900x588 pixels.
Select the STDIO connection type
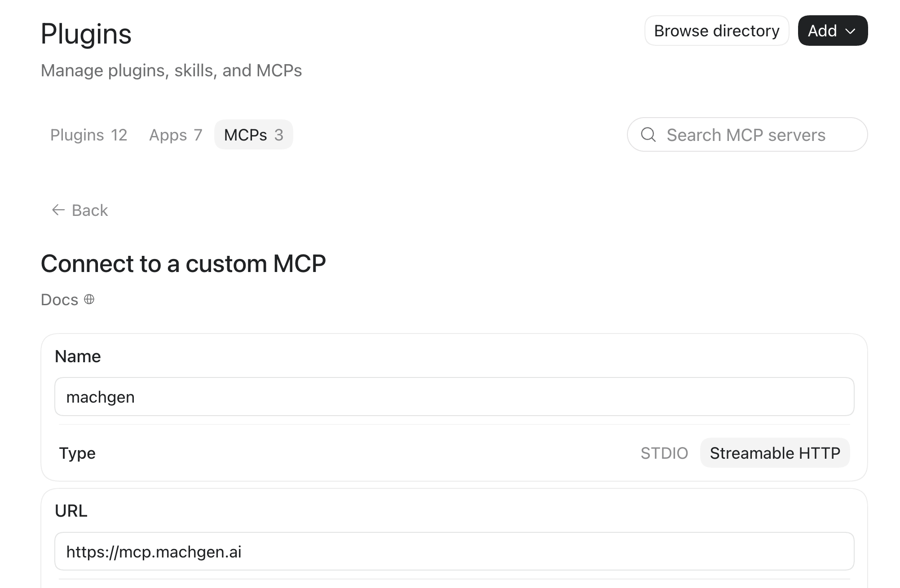[664, 453]
